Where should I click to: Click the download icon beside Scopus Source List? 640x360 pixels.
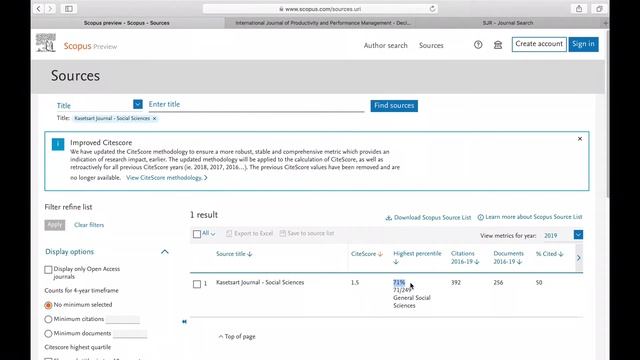[389, 218]
